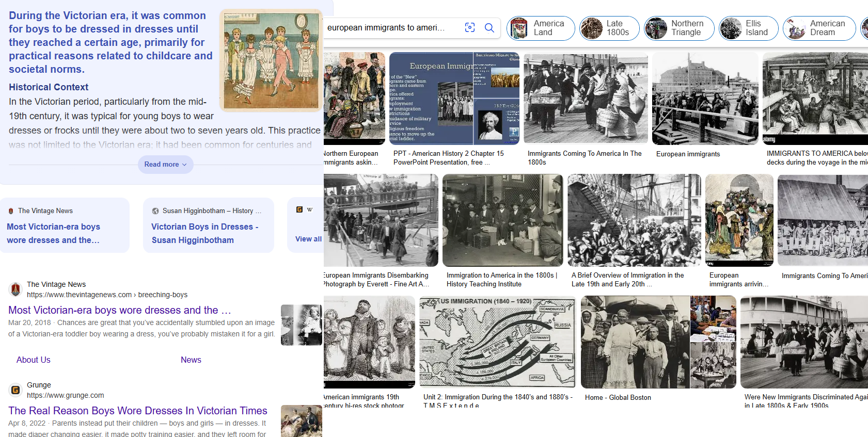Open the Northern European immigrants cartoon image
868x437 pixels.
point(354,99)
